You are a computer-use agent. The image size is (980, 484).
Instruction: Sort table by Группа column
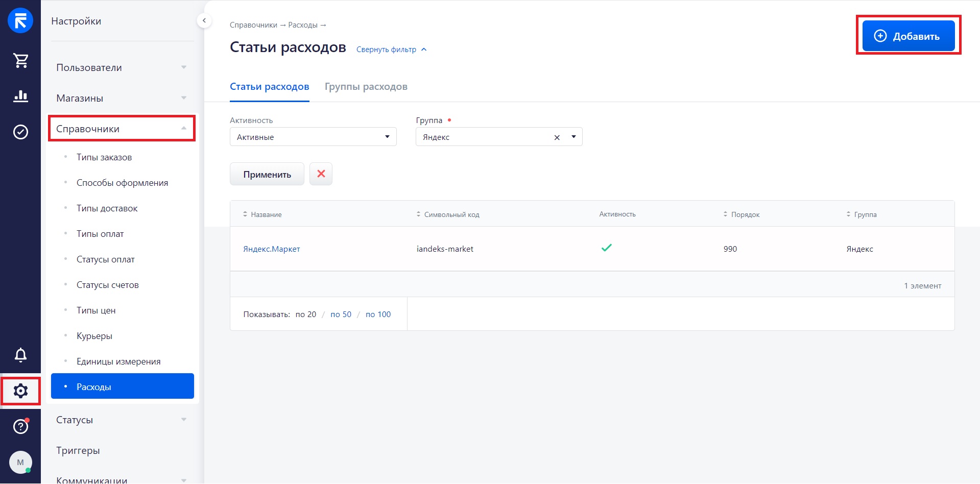tap(861, 214)
